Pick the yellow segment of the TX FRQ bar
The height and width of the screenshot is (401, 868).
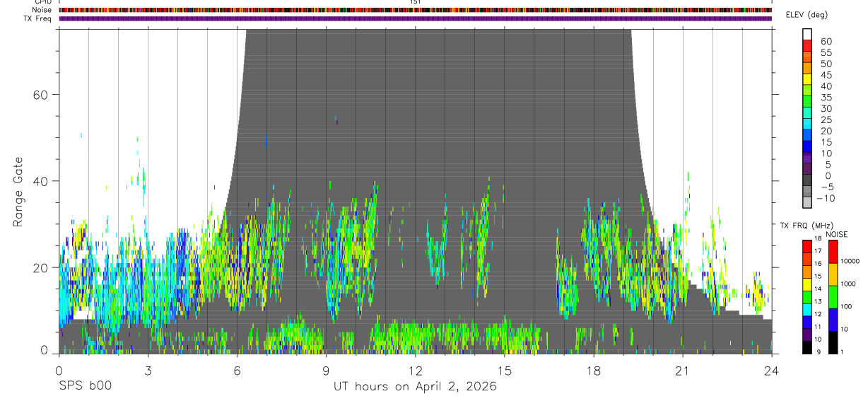pos(807,284)
